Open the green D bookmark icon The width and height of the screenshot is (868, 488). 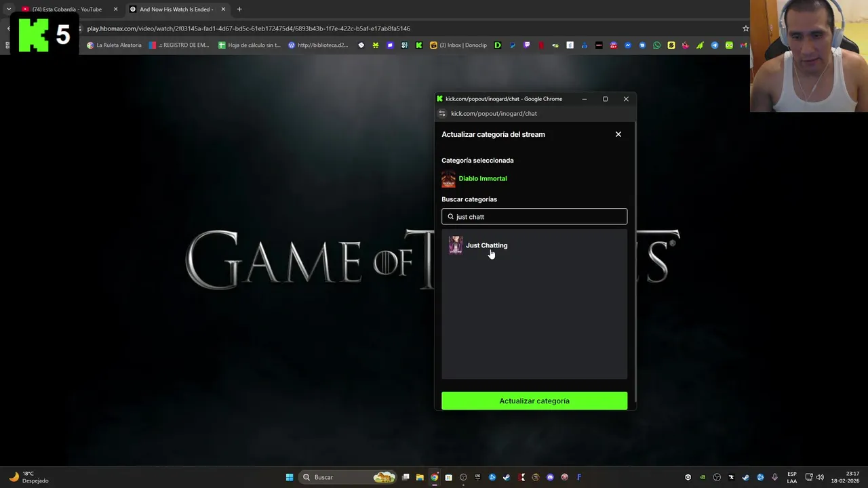(x=497, y=45)
